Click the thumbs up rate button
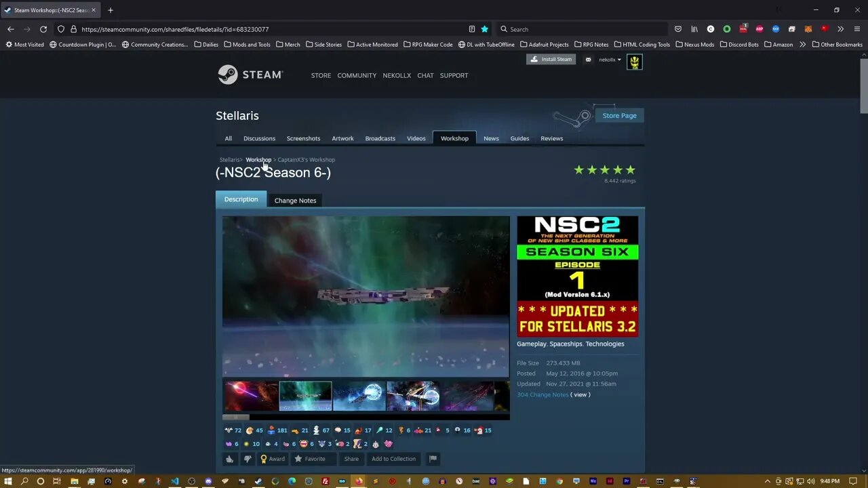Image resolution: width=868 pixels, height=488 pixels. coord(229,459)
